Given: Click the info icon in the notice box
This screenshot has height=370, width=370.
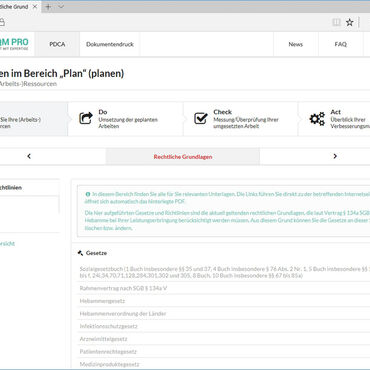Looking at the screenshot, I should click(x=88, y=194).
